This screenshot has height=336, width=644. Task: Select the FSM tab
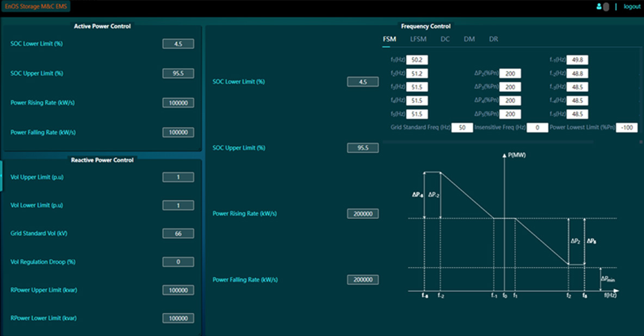pos(389,39)
